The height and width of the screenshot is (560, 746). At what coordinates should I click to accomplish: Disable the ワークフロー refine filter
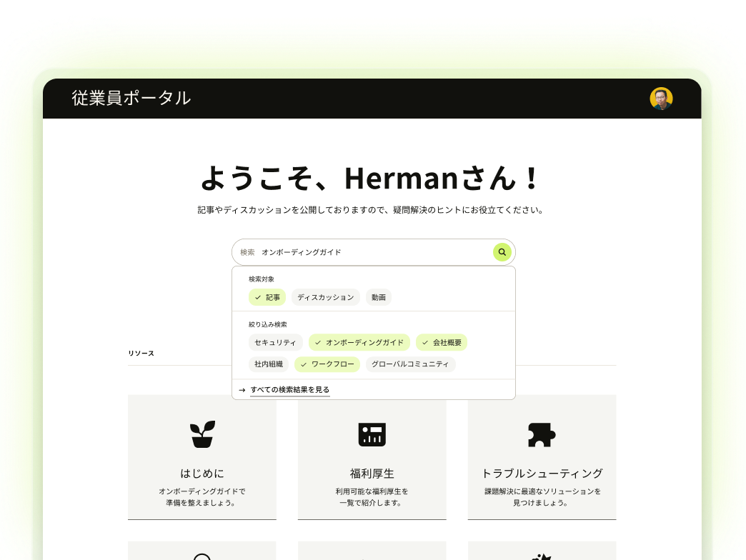[327, 364]
